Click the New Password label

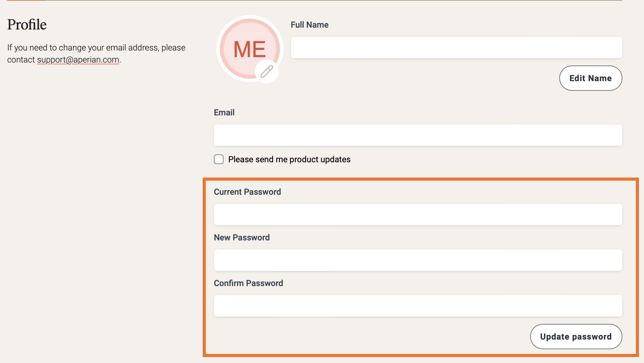241,237
